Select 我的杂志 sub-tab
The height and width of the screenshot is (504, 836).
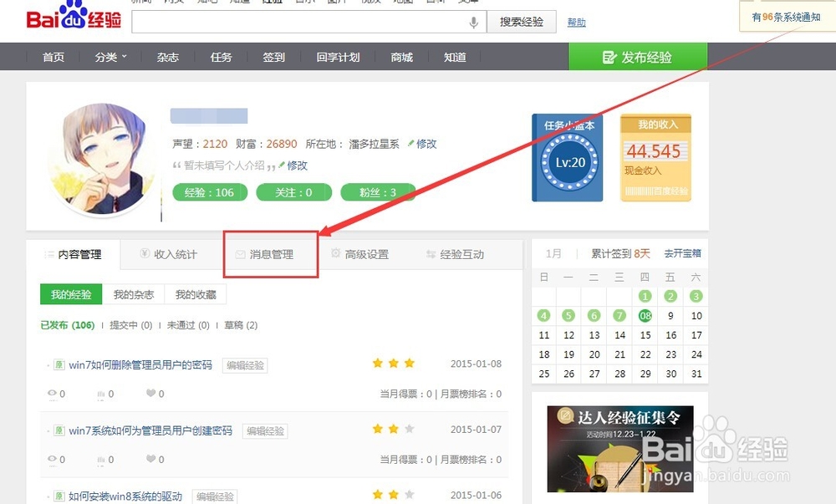(133, 294)
